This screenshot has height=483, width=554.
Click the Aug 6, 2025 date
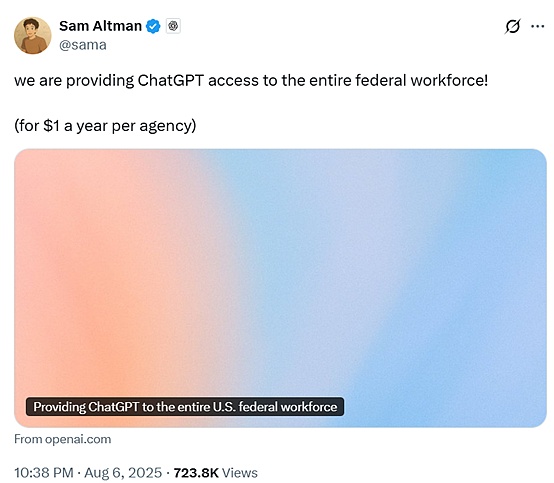tap(123, 473)
